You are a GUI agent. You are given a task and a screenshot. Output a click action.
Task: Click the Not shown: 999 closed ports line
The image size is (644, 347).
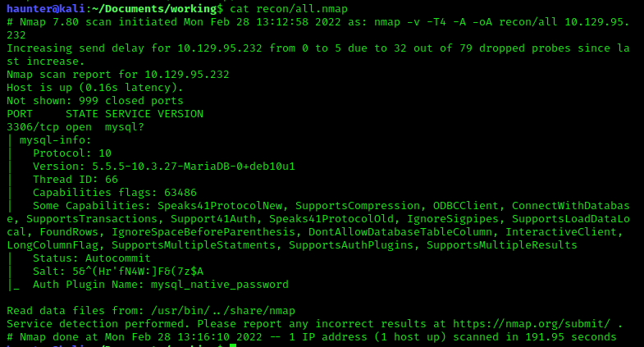[95, 100]
